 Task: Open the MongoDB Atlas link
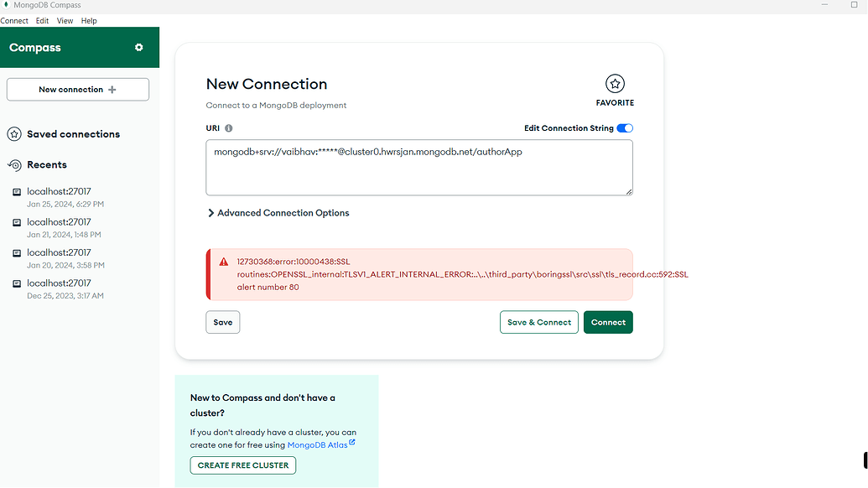(318, 444)
